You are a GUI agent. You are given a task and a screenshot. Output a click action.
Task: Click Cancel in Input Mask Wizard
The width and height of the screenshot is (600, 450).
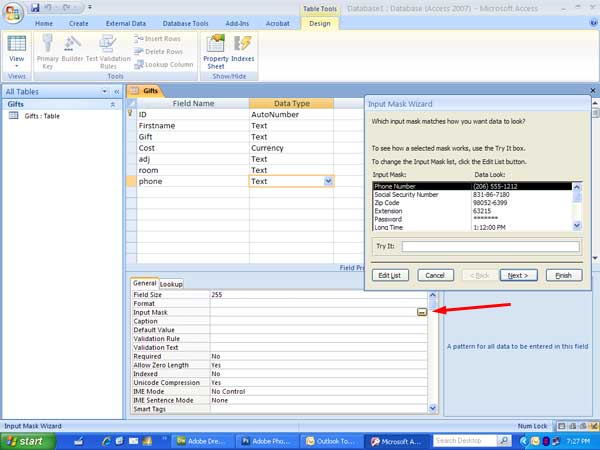(x=435, y=276)
